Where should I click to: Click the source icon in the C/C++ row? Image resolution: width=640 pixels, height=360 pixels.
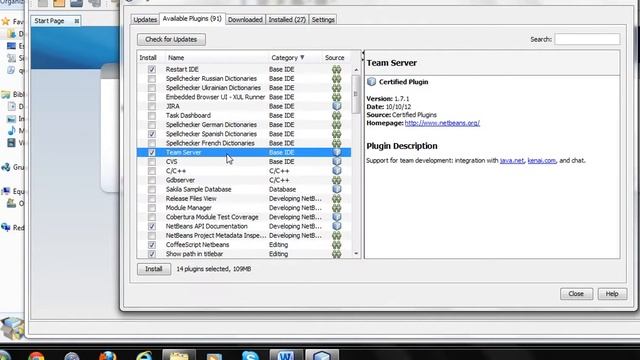[x=336, y=171]
